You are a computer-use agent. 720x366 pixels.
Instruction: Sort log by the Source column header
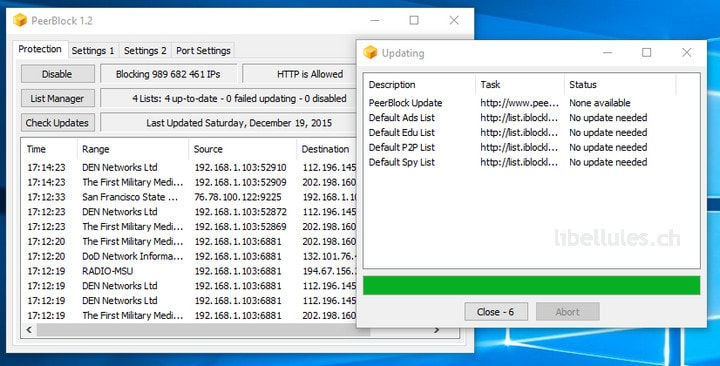tap(242, 149)
